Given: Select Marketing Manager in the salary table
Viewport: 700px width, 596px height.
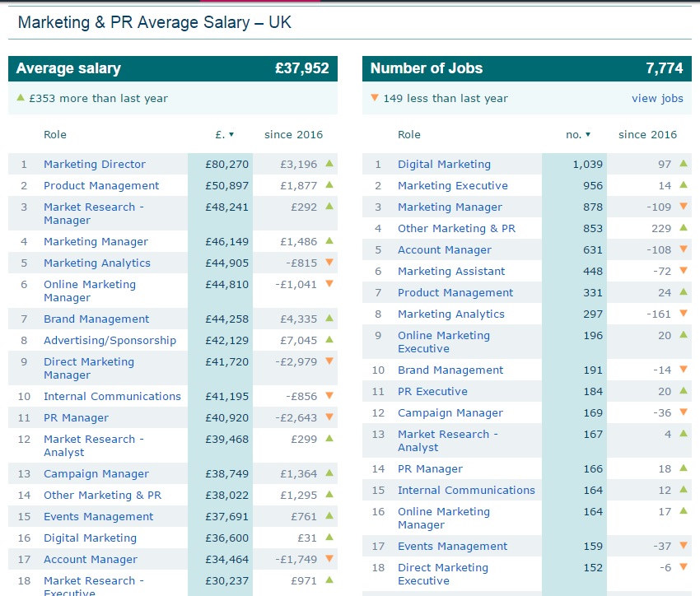Looking at the screenshot, I should tap(96, 241).
